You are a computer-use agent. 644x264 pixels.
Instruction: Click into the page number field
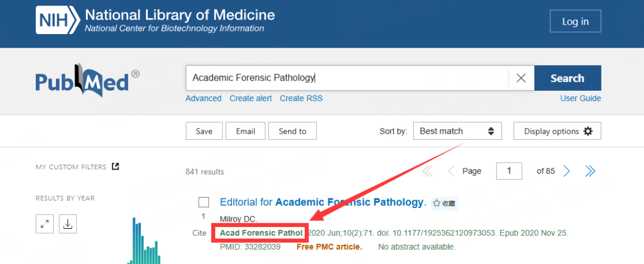(x=509, y=171)
